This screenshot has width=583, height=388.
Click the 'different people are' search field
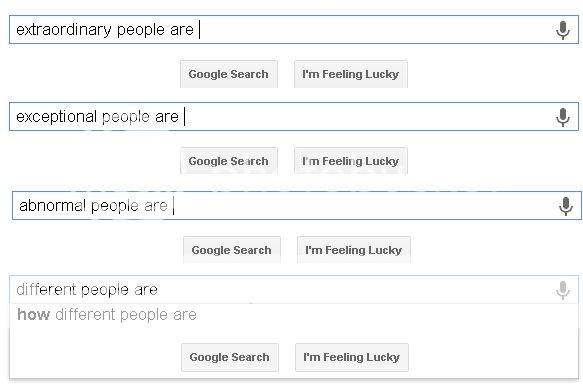click(x=294, y=290)
